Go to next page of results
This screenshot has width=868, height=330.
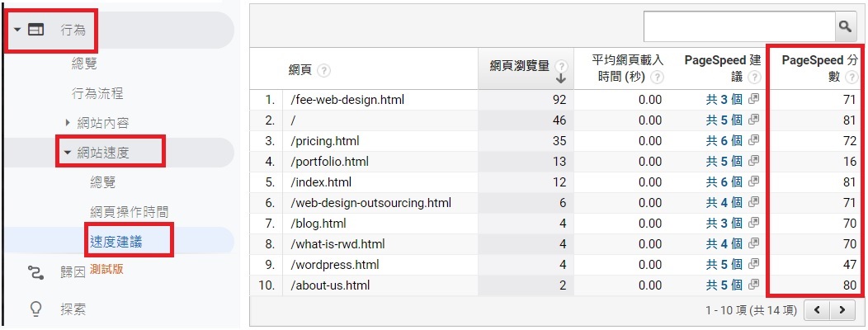(842, 310)
